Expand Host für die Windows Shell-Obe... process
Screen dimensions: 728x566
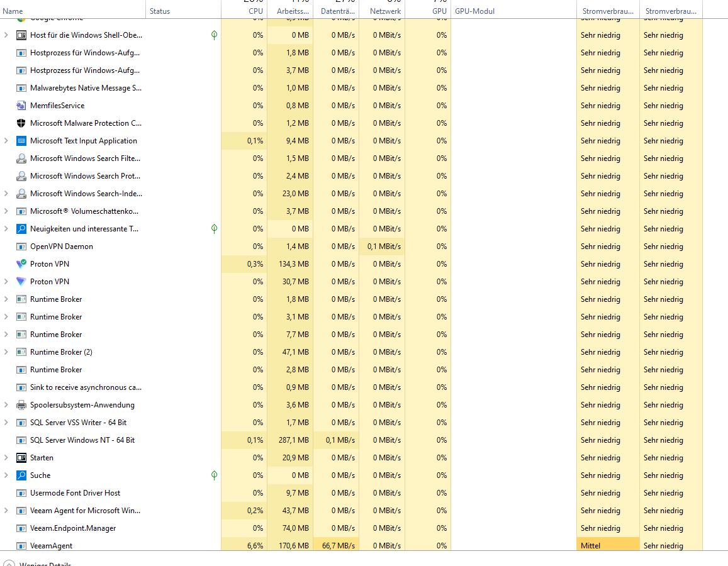[6, 35]
